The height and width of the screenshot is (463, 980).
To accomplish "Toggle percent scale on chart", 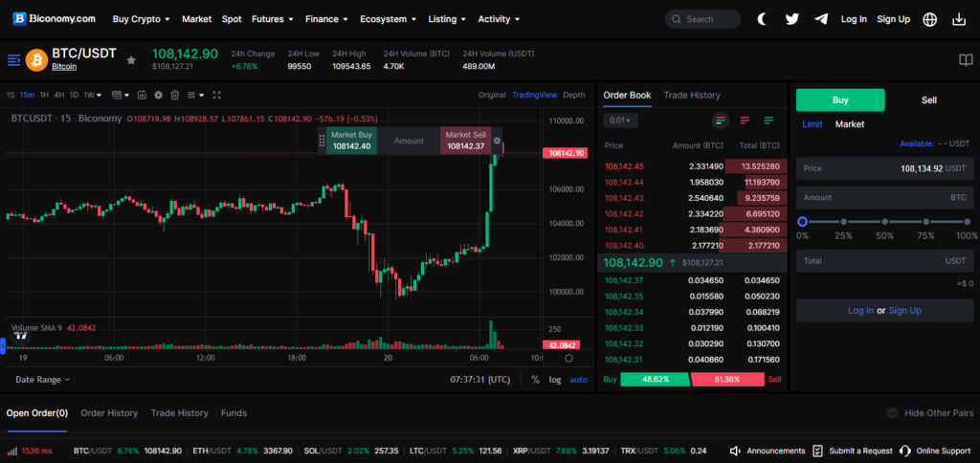I will click(x=536, y=379).
